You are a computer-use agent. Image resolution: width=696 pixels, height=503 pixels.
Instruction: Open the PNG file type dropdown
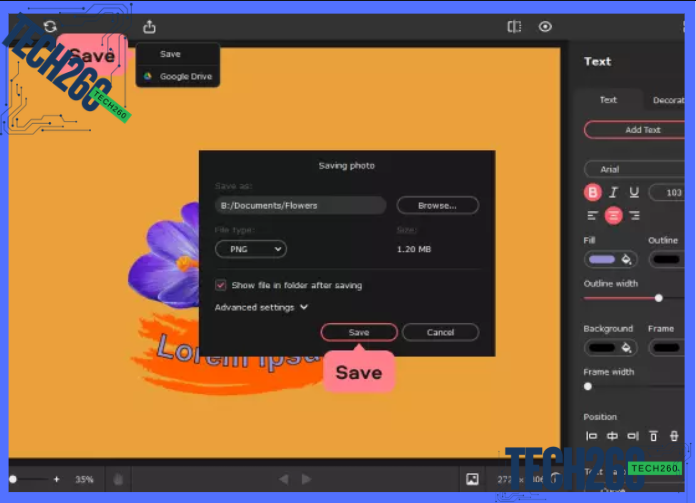point(250,249)
